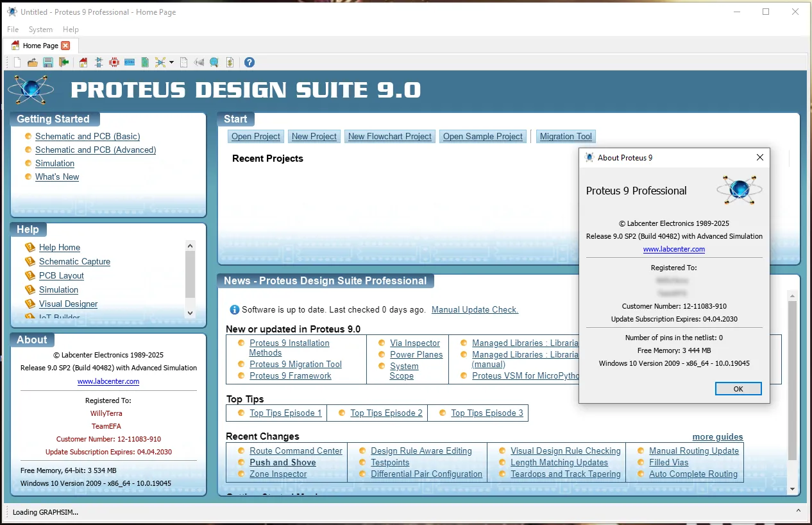812x525 pixels.
Task: Click the Design Explorer star-shaped toolbar icon
Action: point(160,62)
